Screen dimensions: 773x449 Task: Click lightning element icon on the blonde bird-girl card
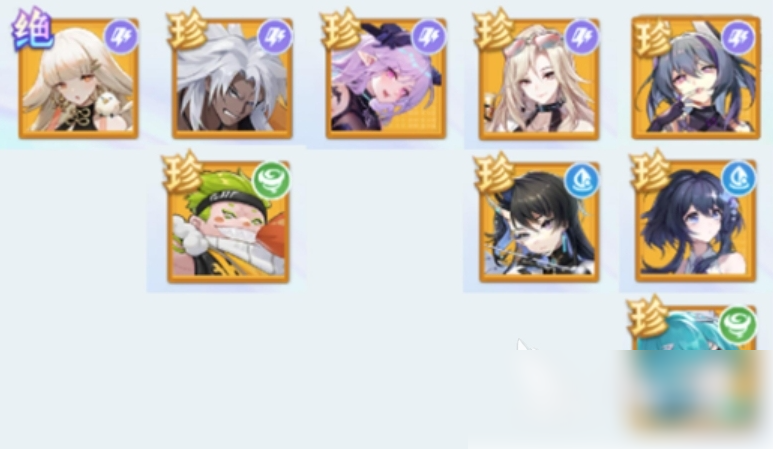point(121,36)
